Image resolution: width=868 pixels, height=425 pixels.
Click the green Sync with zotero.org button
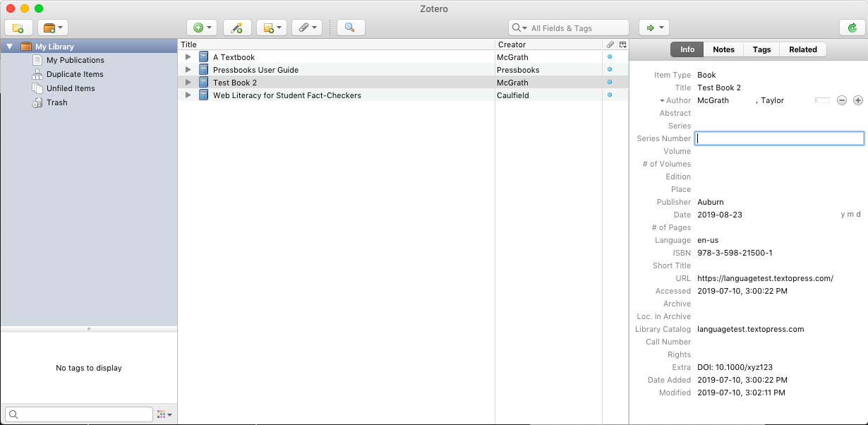click(x=852, y=28)
